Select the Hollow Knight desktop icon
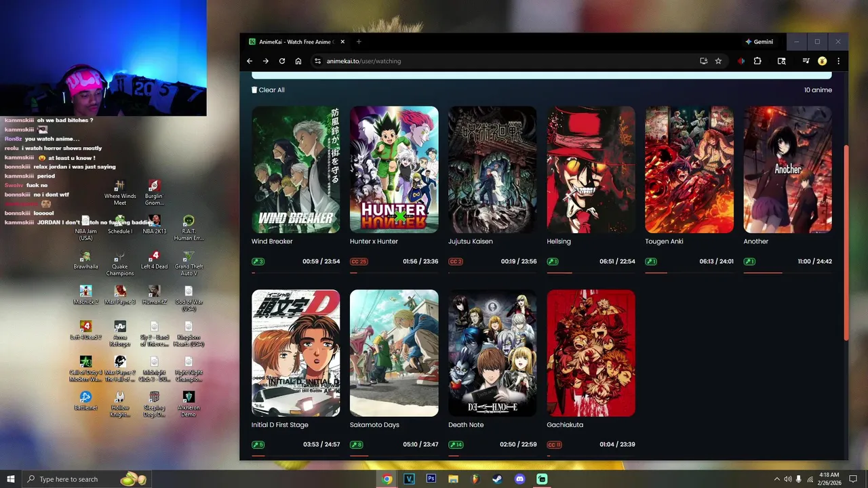 click(x=120, y=404)
